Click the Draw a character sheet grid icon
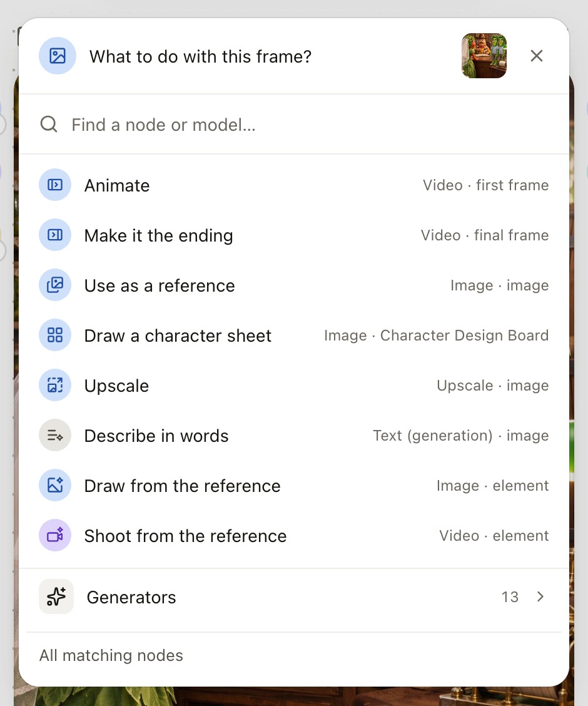This screenshot has height=706, width=588. click(55, 335)
